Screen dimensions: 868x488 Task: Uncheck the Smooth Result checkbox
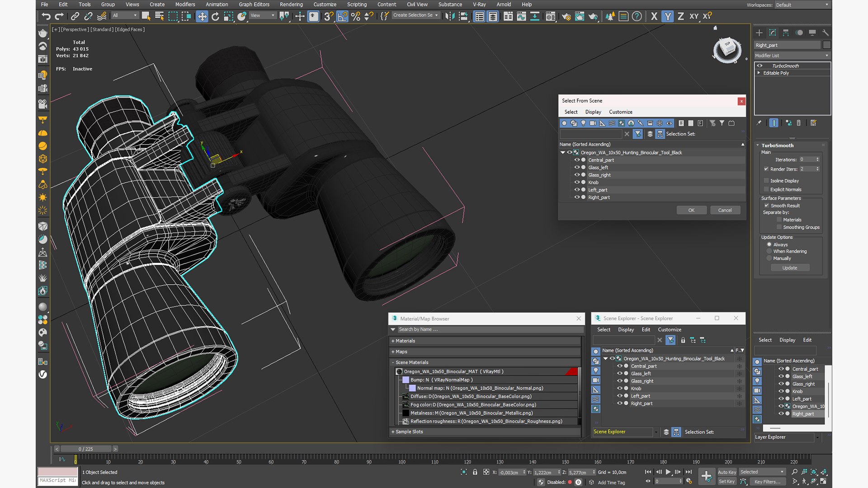(x=766, y=206)
